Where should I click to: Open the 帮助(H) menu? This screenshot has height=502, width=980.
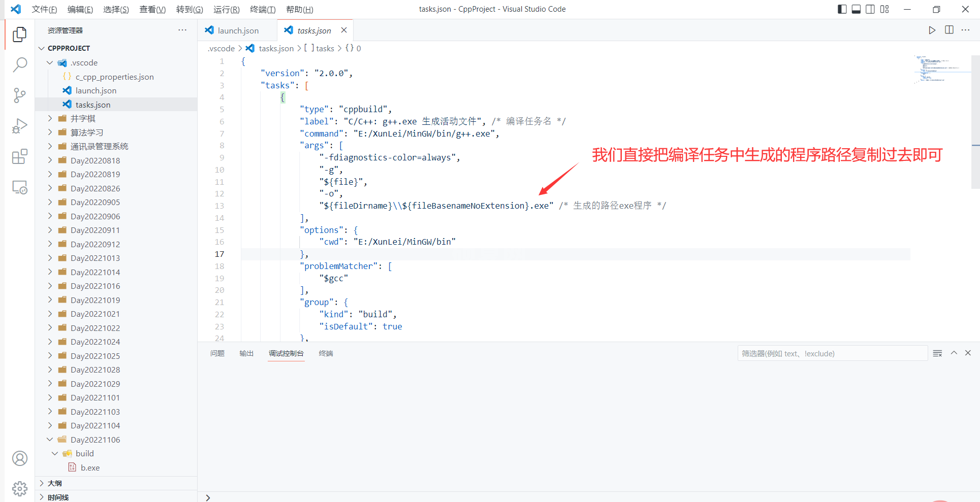[x=299, y=9]
